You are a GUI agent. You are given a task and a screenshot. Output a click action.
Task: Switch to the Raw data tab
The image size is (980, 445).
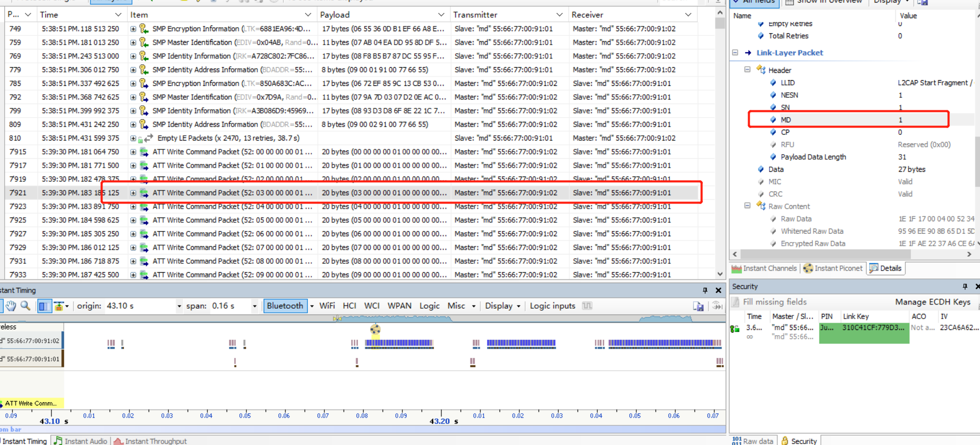753,441
